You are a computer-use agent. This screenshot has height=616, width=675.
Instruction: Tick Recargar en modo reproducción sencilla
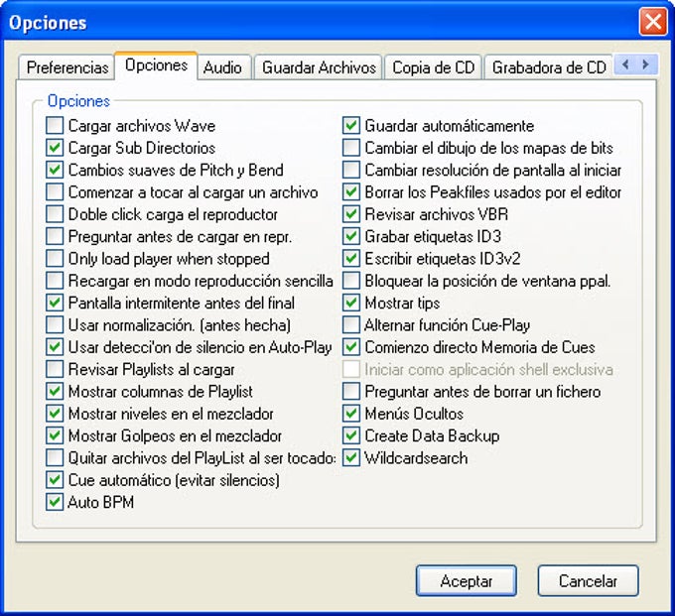[x=55, y=281]
